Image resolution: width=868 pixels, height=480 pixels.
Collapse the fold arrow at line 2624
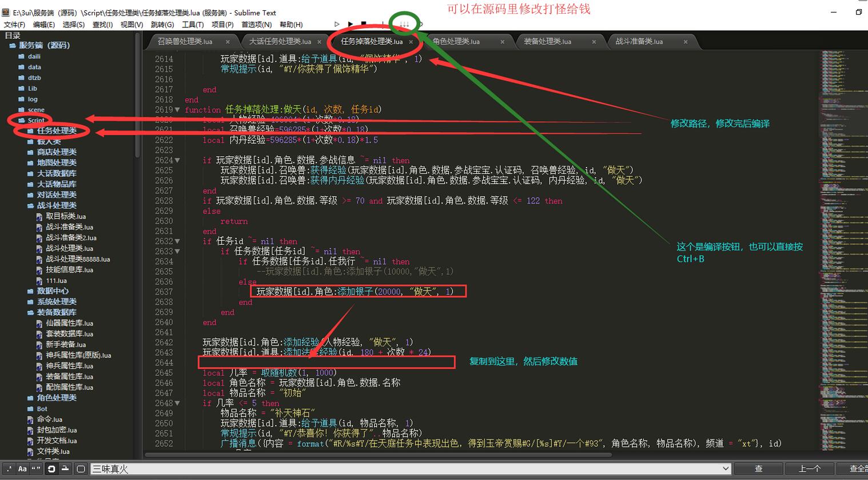click(x=177, y=161)
